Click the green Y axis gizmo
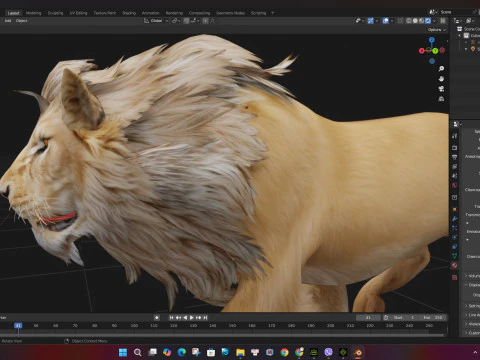The image size is (480, 360). click(x=435, y=51)
